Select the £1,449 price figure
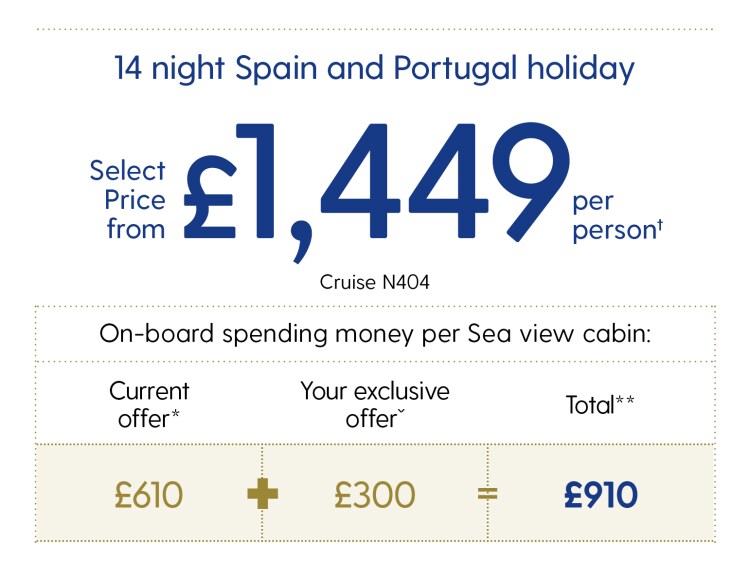Image resolution: width=750 pixels, height=563 pixels. 377,191
